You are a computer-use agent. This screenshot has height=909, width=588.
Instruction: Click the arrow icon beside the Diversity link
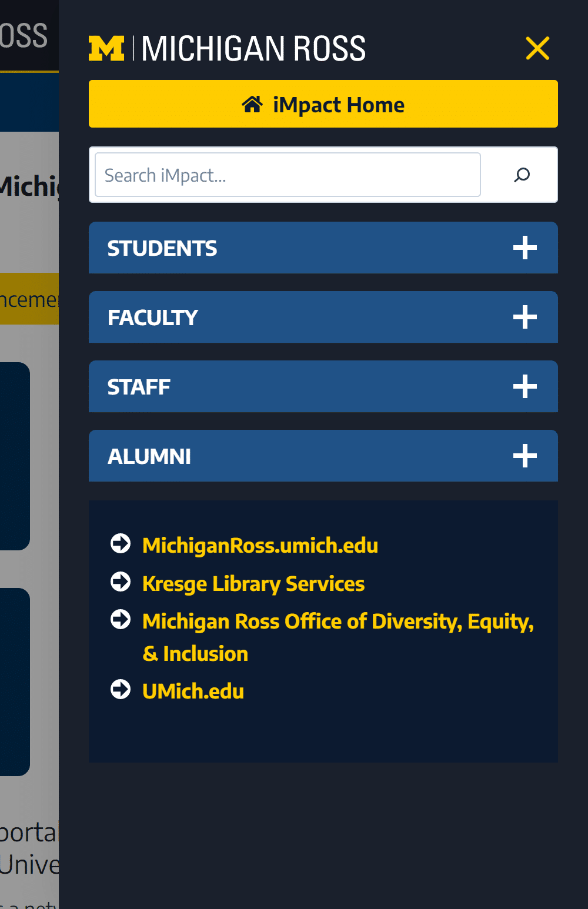pos(121,619)
